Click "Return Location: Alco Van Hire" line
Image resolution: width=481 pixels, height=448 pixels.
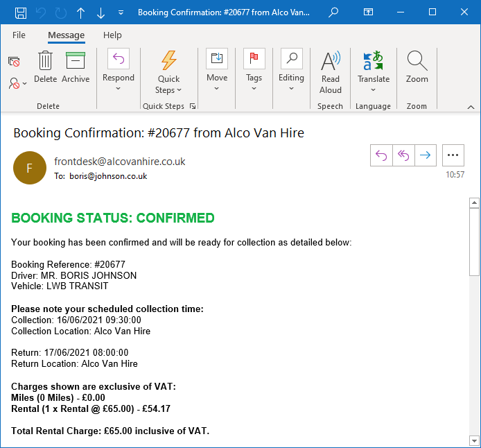[74, 363]
